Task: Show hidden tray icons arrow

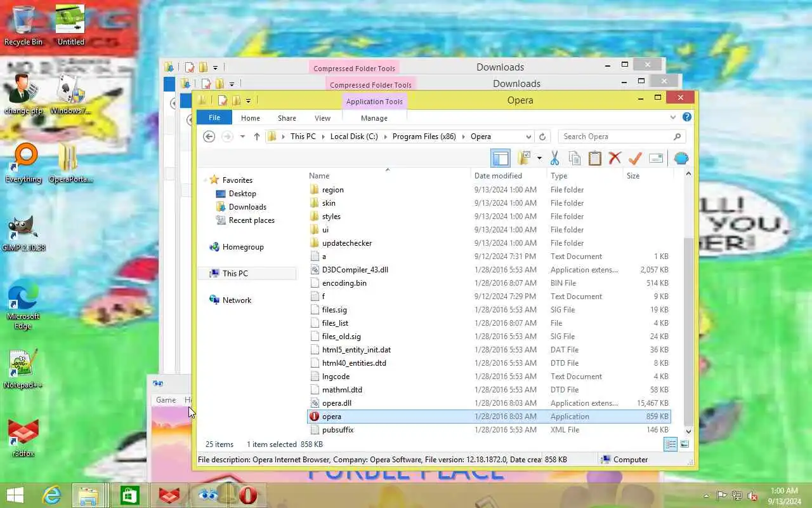Action: point(706,496)
